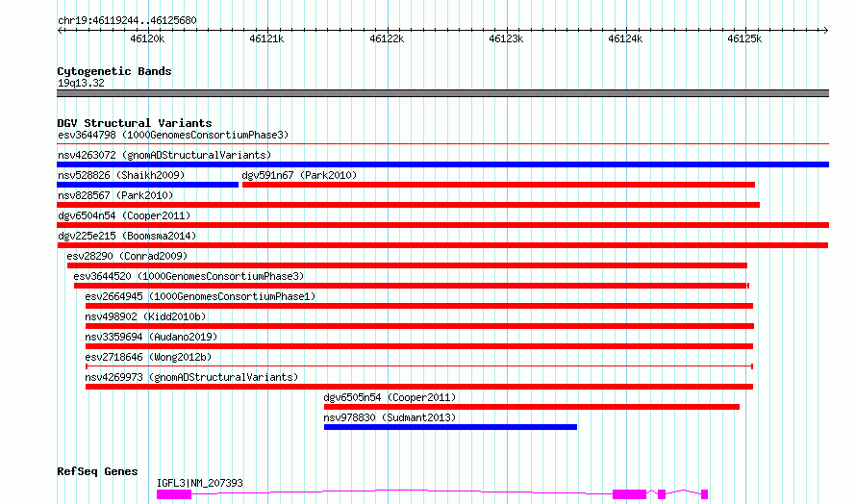Open the dgv225e215 (Boomsma2014) label
This screenshot has height=504, width=856.
tap(127, 236)
